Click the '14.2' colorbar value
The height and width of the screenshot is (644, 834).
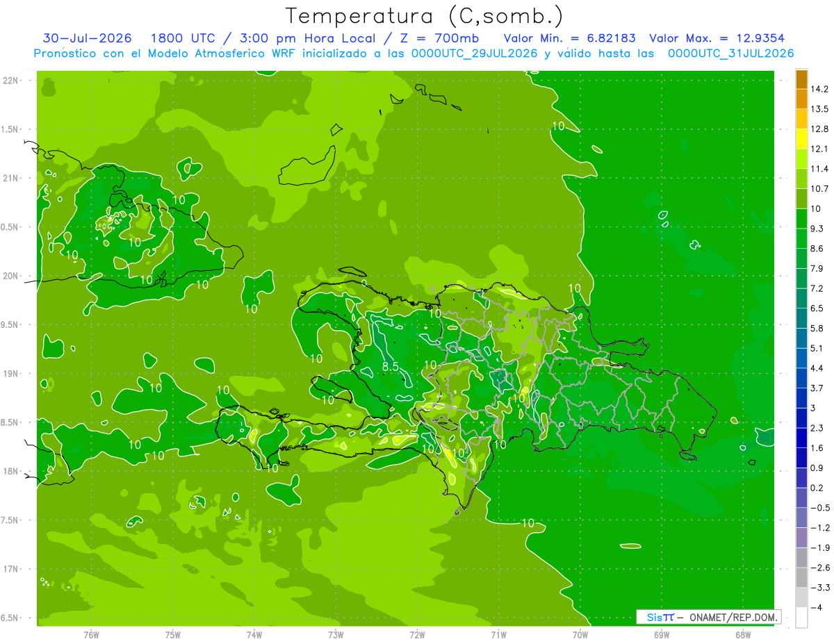(x=819, y=89)
